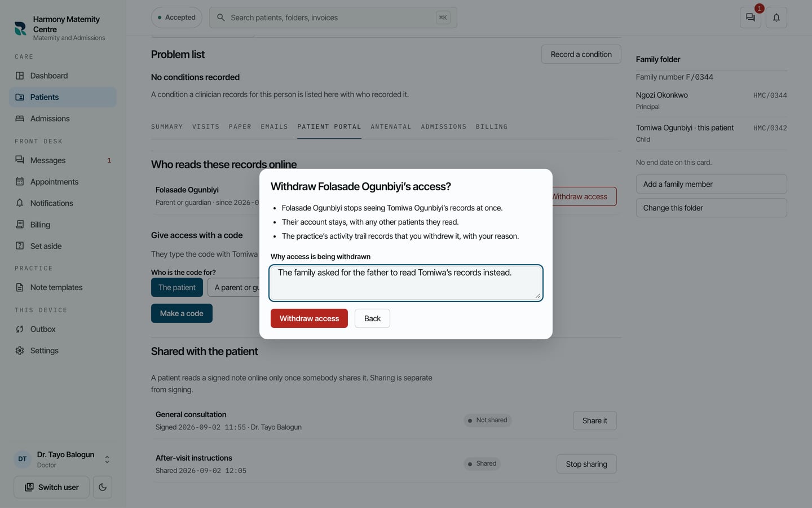Viewport: 812px width, 508px height.
Task: Open the chat messages icon with badge
Action: [750, 17]
